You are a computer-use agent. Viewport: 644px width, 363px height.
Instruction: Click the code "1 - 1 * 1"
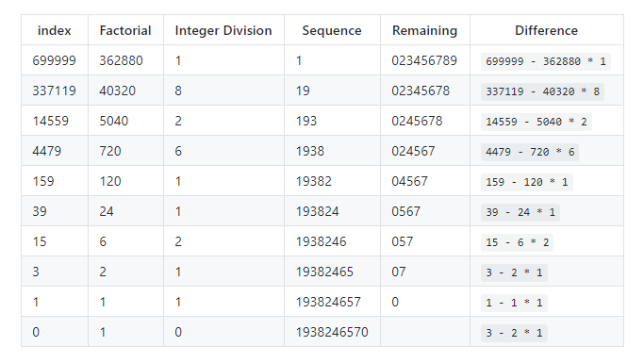[x=514, y=303]
